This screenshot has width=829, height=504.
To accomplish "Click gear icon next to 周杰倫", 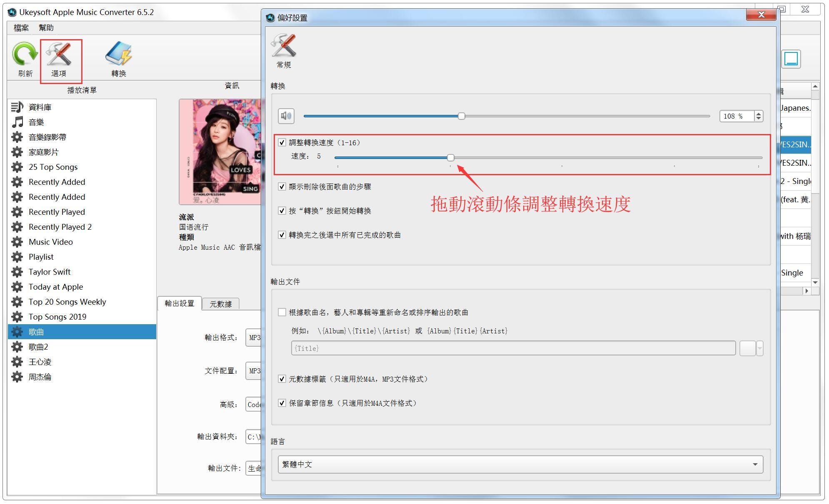I will tap(17, 377).
